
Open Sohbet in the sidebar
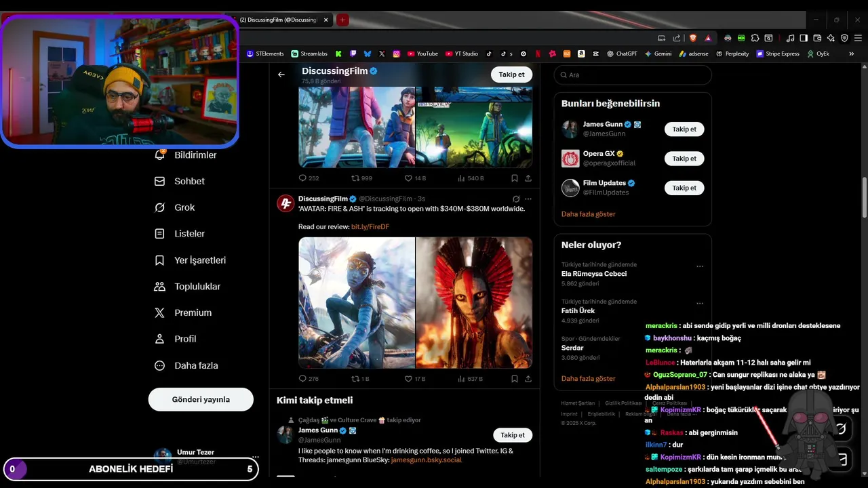(x=180, y=182)
